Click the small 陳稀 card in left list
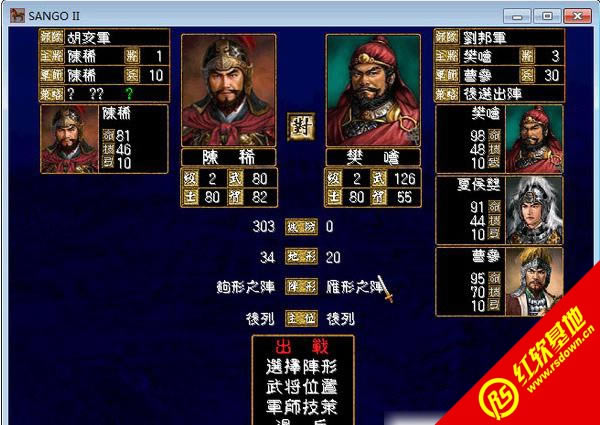The width and height of the screenshot is (600, 425). point(104,139)
